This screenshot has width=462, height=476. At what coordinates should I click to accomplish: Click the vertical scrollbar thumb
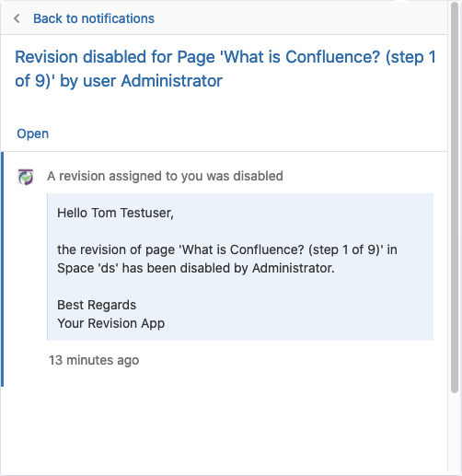point(455,196)
